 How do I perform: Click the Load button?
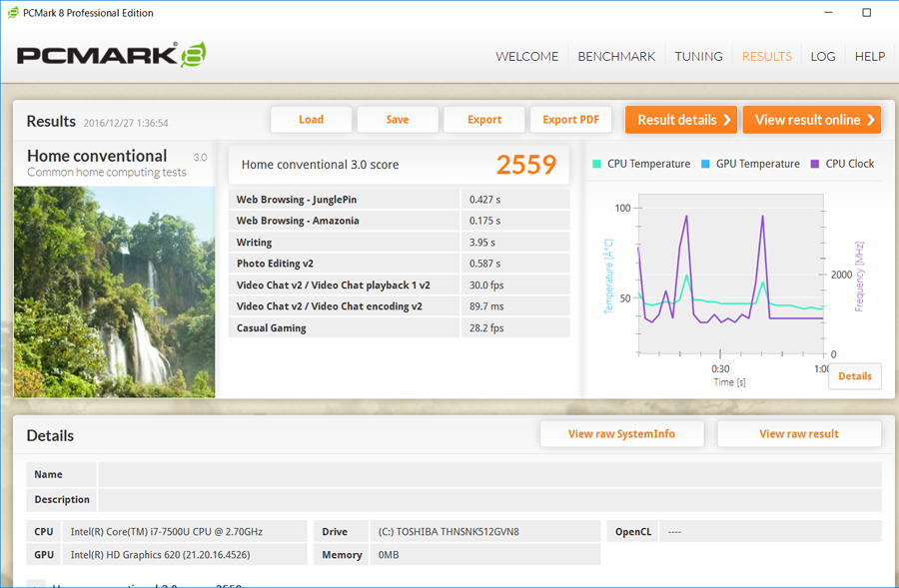click(x=311, y=120)
